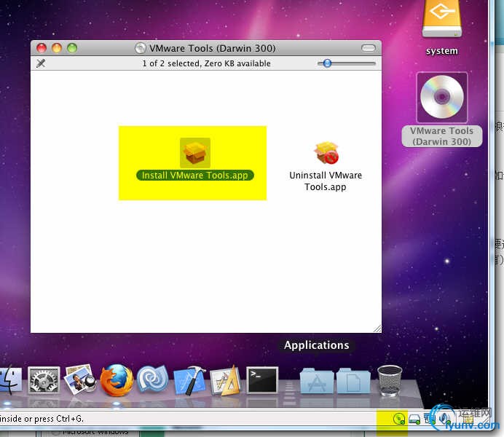504x437 pixels.
Task: Select the Install VMware Tools.app icon
Action: pos(195,153)
